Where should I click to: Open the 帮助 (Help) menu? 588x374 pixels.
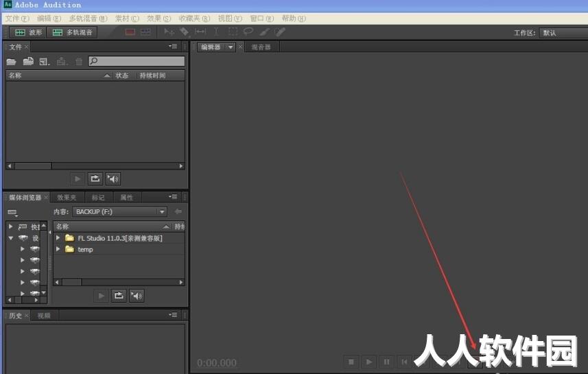[294, 19]
